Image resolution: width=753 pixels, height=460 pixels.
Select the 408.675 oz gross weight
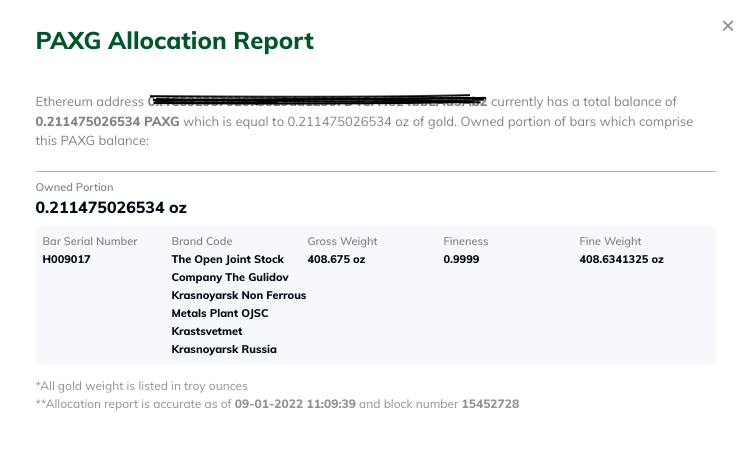tap(336, 259)
